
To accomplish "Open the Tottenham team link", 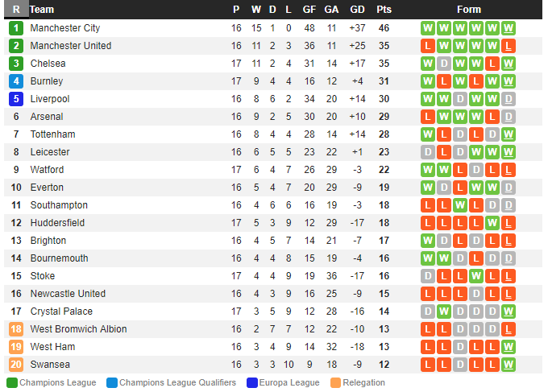I will pyautogui.click(x=52, y=134).
